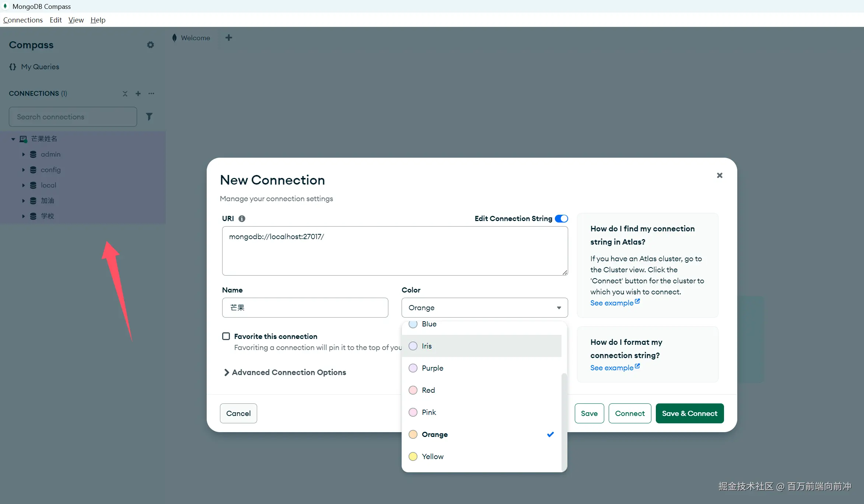Click the collapse all connections icon
The image size is (864, 504).
point(125,94)
